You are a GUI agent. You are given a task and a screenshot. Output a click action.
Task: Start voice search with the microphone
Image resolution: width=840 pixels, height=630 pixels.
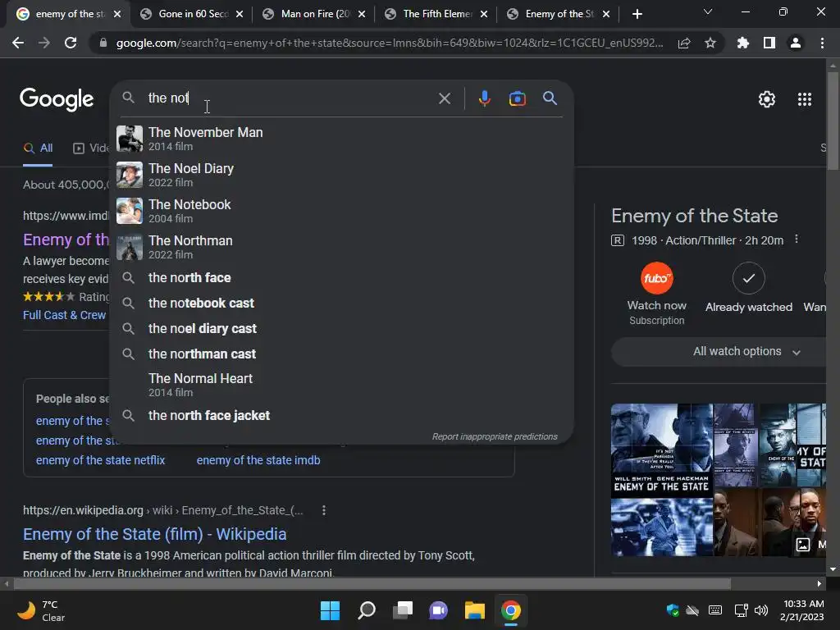[484, 98]
